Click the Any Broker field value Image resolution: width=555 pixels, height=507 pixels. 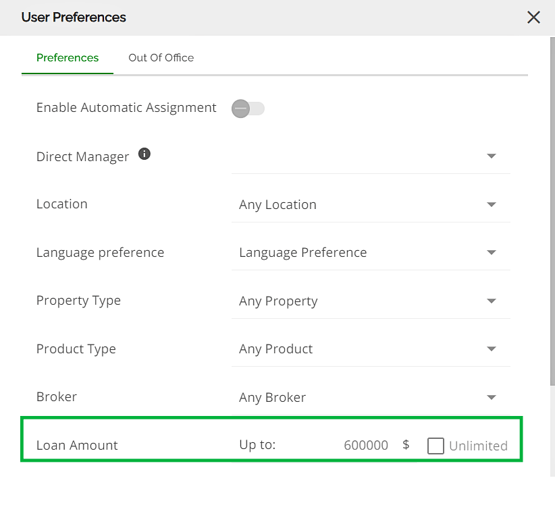click(272, 397)
